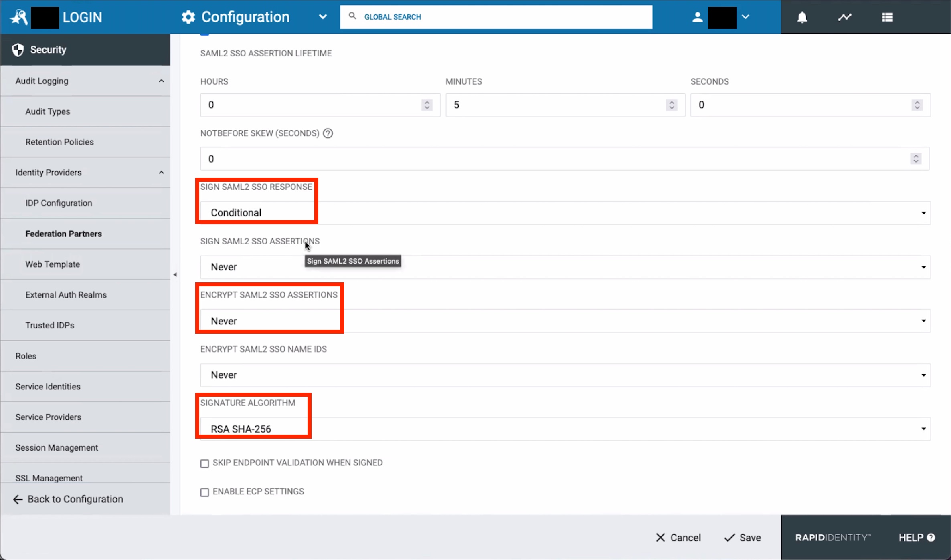Viewport: 951px width, 560px height.
Task: Click the Save button
Action: [x=743, y=537]
